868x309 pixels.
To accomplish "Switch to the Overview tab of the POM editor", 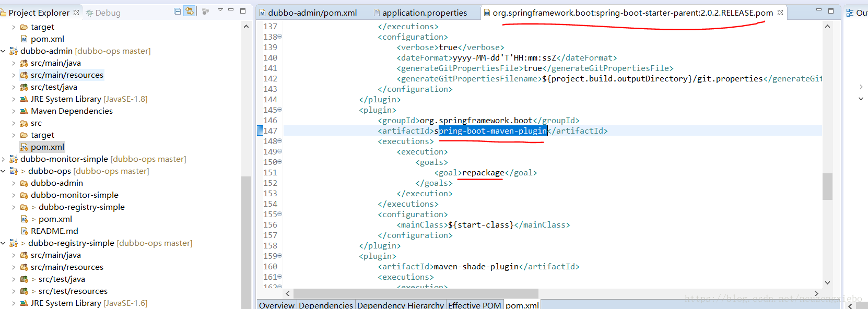I will click(277, 305).
